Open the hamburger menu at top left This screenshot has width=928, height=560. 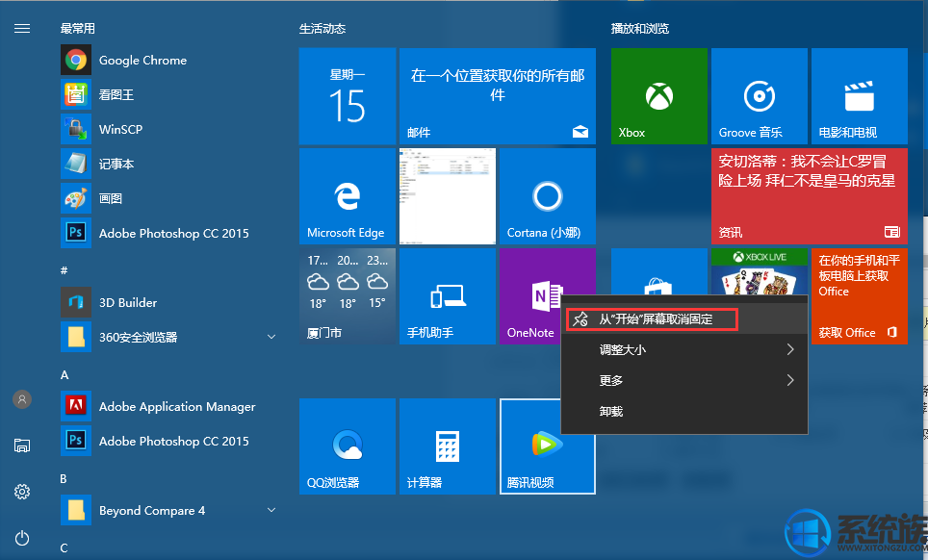22,28
